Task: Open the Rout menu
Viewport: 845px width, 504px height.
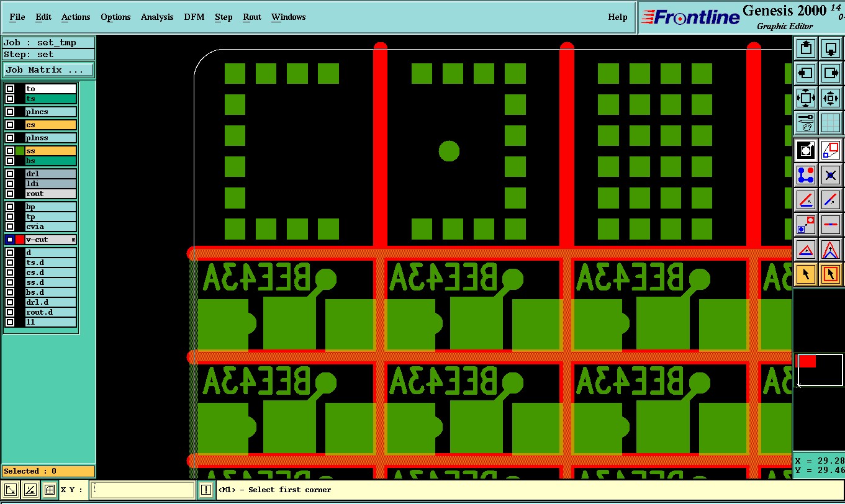Action: click(252, 17)
